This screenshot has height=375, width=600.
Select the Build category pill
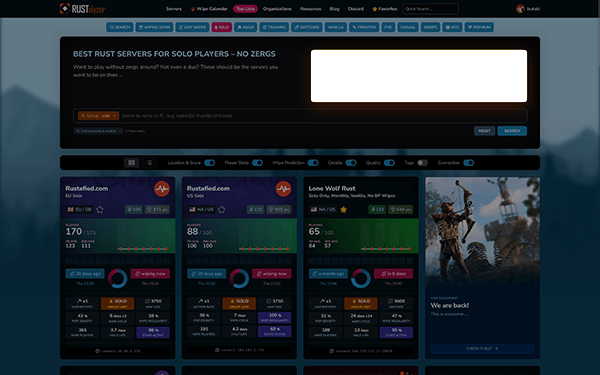(x=246, y=27)
